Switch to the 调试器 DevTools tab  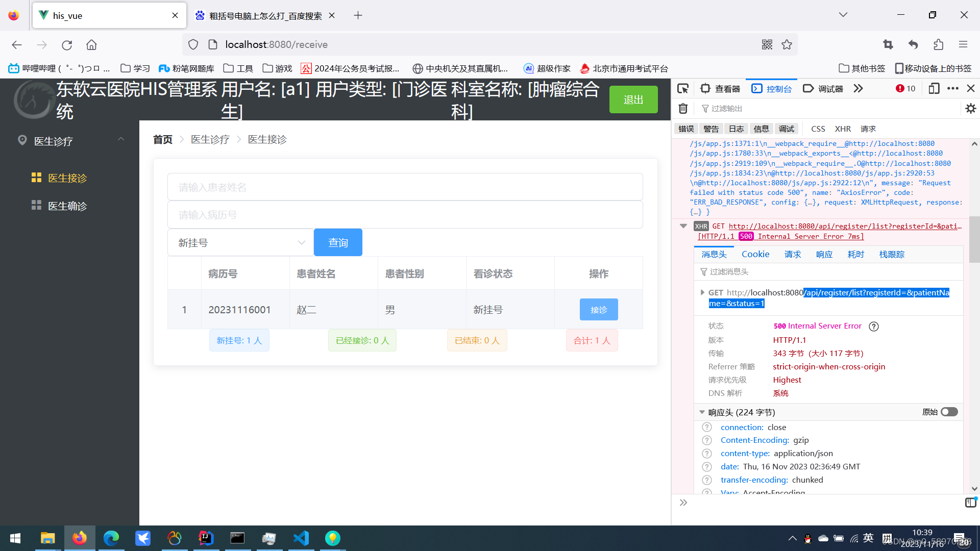[823, 88]
